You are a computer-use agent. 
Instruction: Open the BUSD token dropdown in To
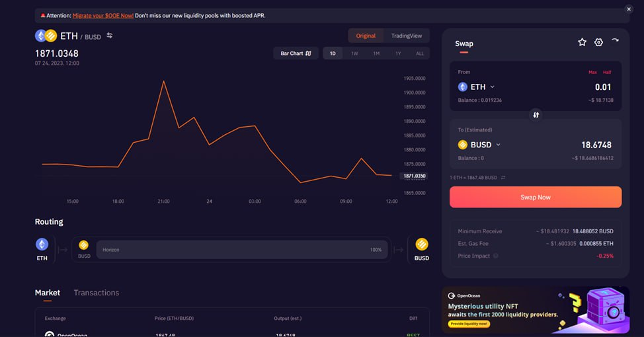pos(479,145)
